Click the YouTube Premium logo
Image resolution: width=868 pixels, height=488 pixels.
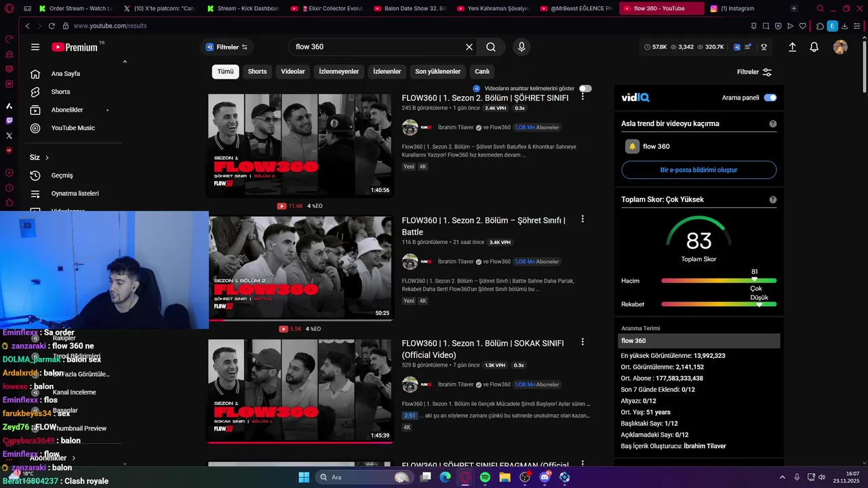point(75,47)
